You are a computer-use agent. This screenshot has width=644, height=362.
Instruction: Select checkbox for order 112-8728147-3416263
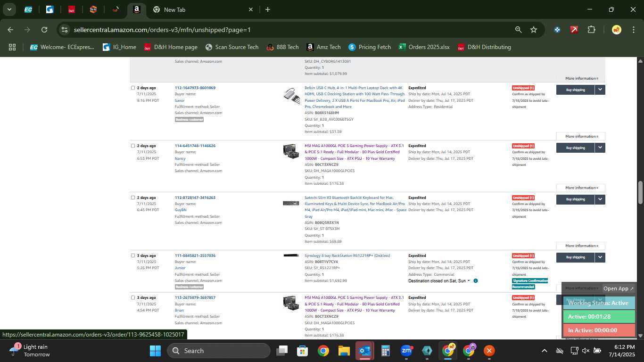pos(133,197)
